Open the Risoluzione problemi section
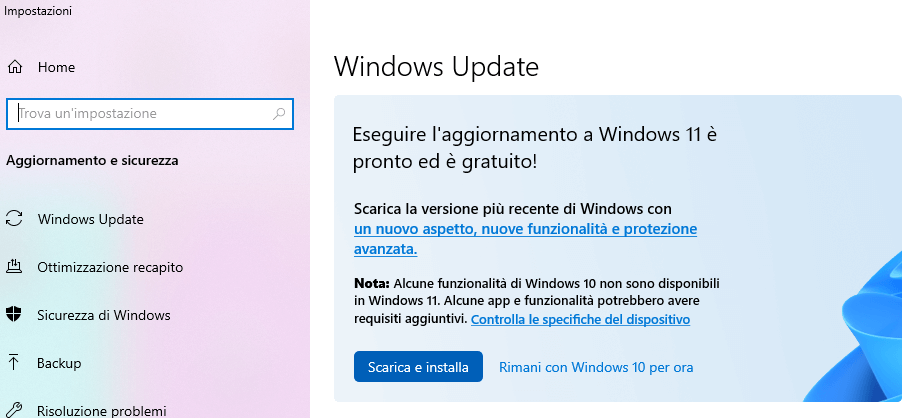The image size is (913, 418). pyautogui.click(x=101, y=410)
